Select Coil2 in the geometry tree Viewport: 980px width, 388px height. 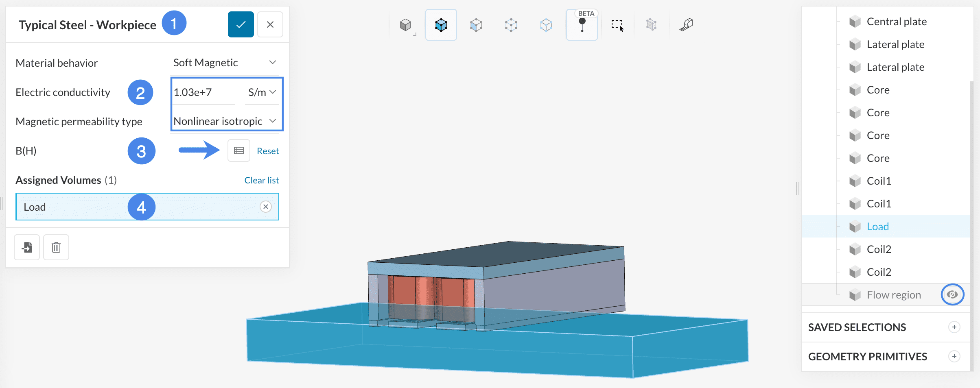[x=879, y=249]
